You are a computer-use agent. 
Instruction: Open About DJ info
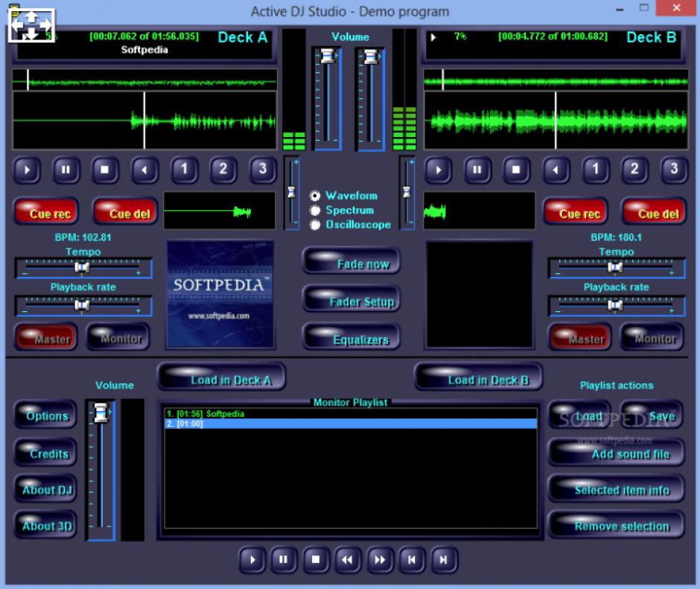coord(45,488)
